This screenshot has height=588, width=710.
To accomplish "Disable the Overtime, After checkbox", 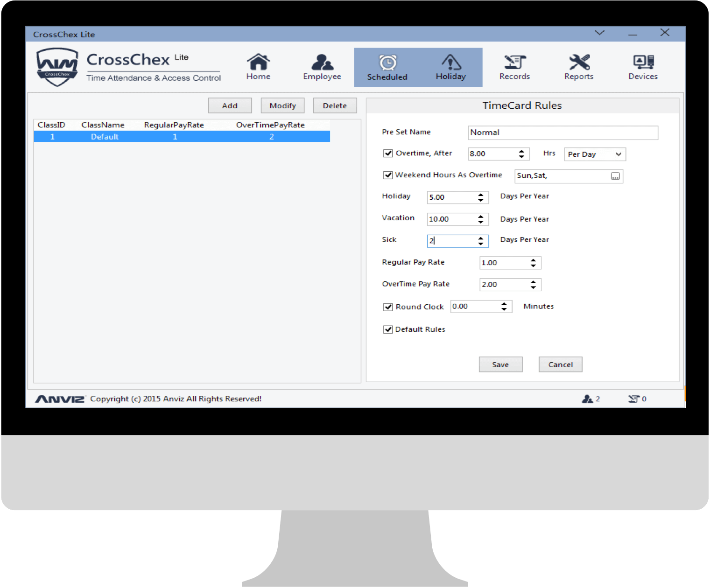I will (x=388, y=153).
